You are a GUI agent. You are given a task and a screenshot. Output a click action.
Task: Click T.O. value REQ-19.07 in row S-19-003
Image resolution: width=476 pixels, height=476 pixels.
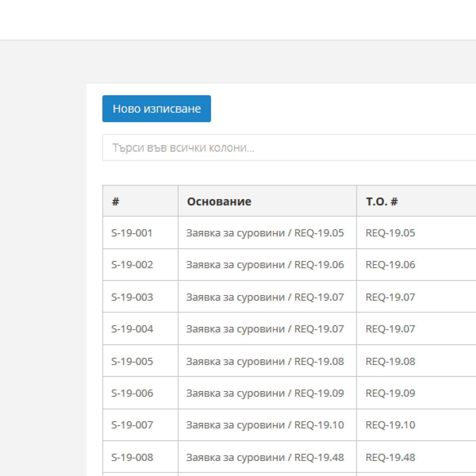pyautogui.click(x=390, y=297)
